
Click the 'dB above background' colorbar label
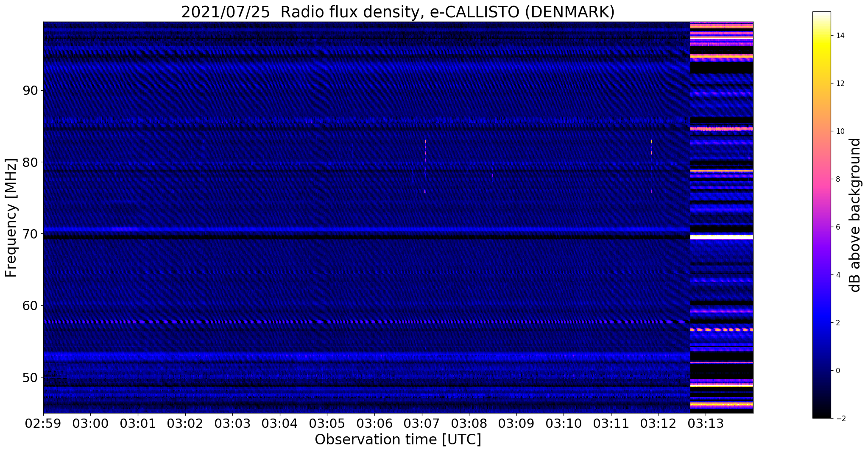[855, 215]
